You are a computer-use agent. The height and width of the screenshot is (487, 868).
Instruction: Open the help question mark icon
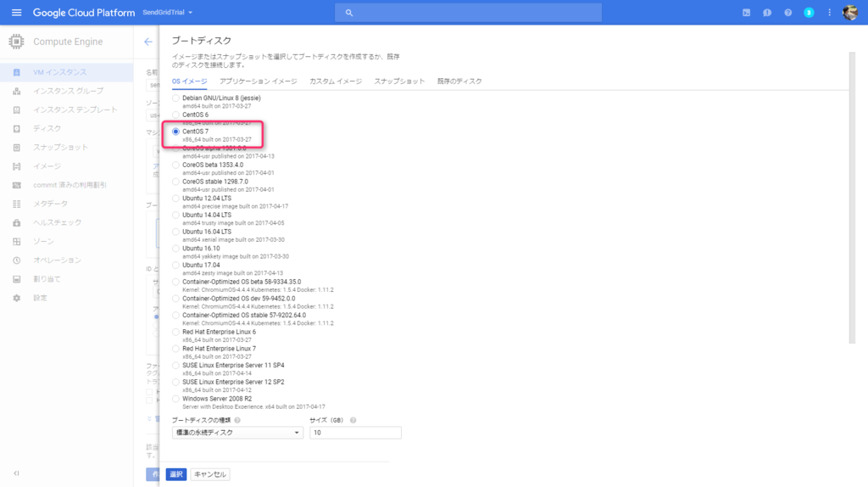(787, 12)
